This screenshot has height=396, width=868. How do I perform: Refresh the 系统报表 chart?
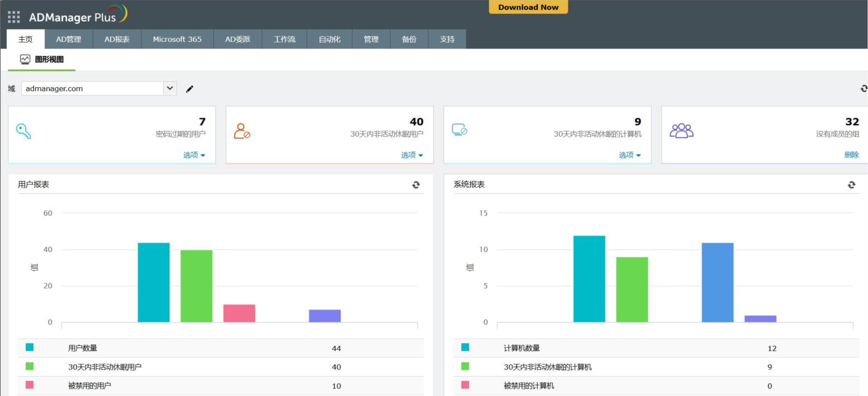851,185
